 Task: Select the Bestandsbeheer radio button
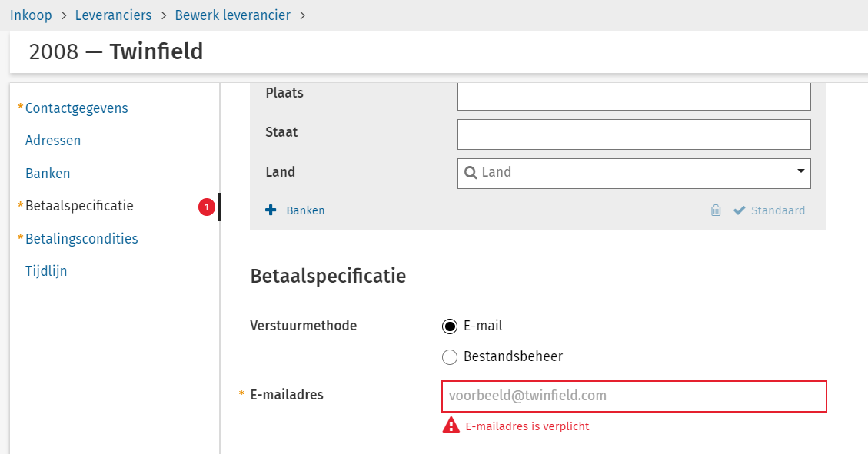coord(450,357)
